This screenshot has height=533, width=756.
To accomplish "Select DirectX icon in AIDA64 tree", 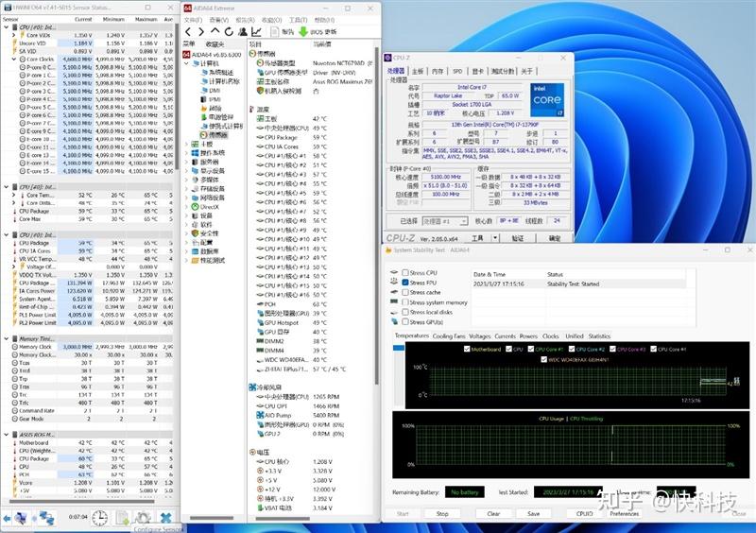I will (195, 206).
